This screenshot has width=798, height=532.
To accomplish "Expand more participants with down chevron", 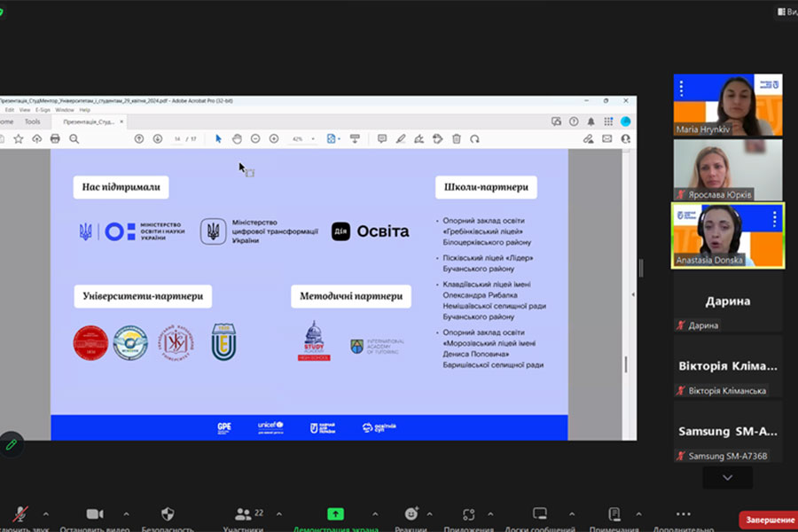I will (x=727, y=477).
